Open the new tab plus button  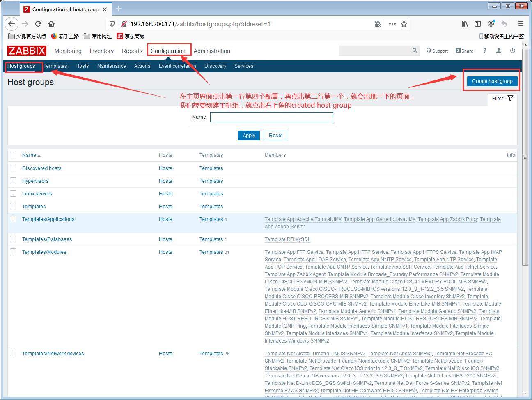(x=119, y=9)
